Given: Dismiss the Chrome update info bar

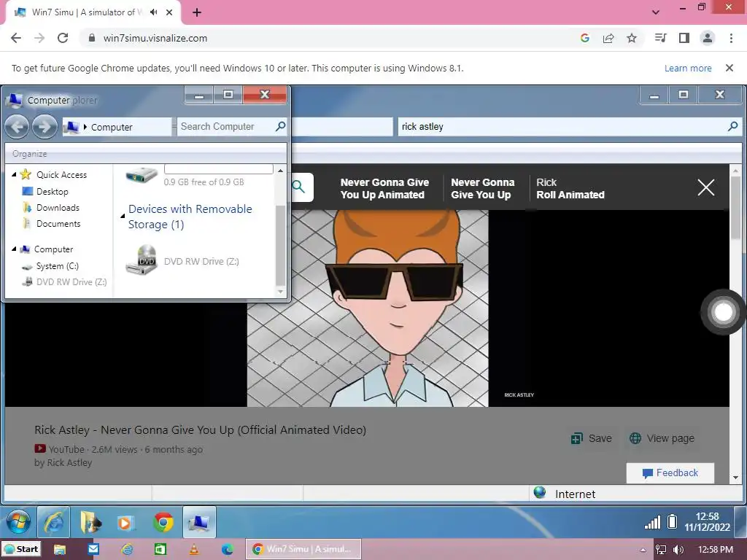Looking at the screenshot, I should [x=729, y=68].
